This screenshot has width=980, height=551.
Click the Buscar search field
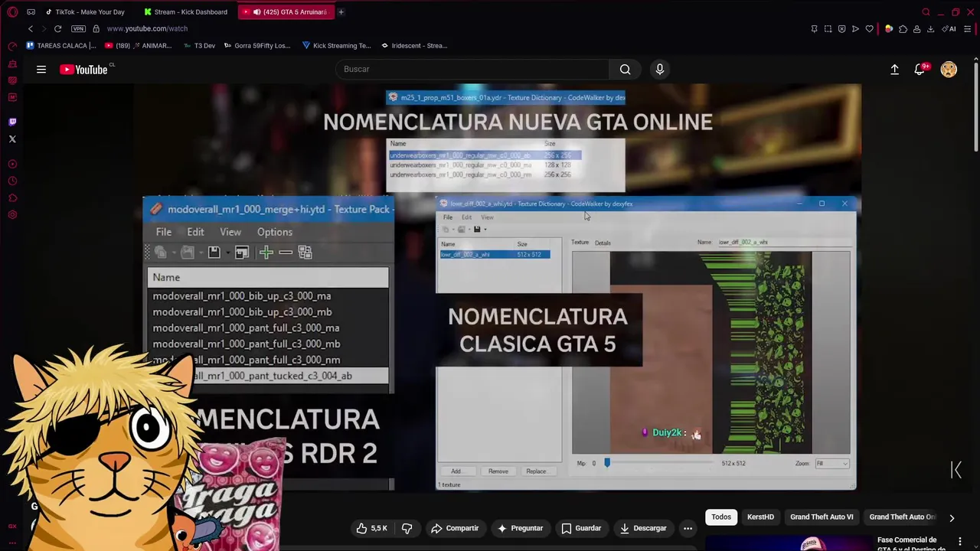click(x=472, y=69)
